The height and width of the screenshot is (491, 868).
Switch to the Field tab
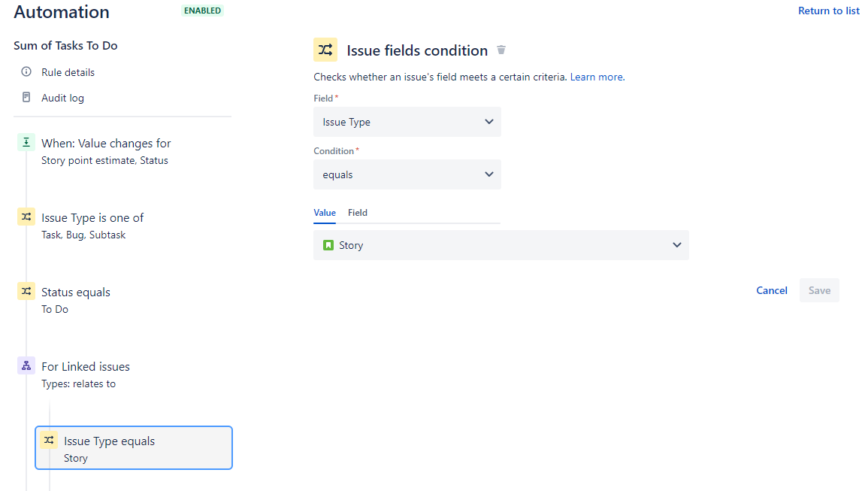(x=358, y=213)
